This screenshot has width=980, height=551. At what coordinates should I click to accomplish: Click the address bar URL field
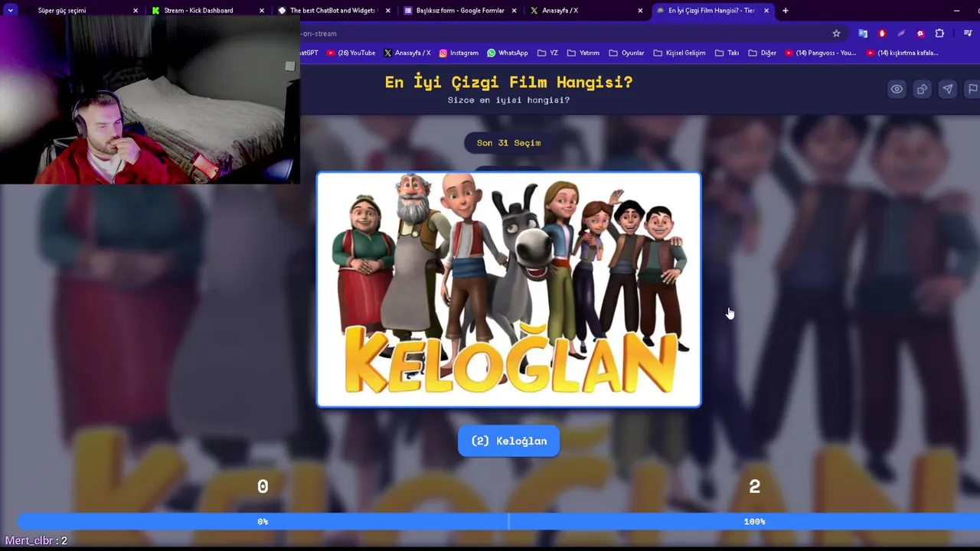563,33
